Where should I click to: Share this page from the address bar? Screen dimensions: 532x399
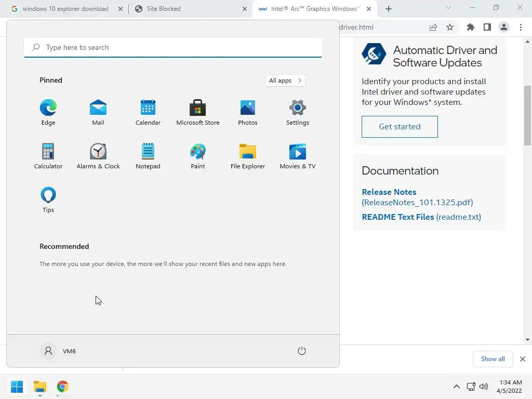pyautogui.click(x=433, y=28)
